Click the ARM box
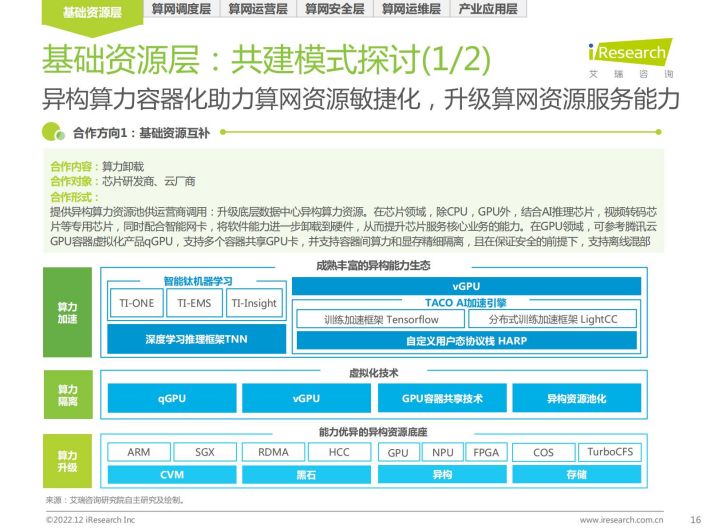Image resolution: width=710 pixels, height=532 pixels. [x=139, y=452]
